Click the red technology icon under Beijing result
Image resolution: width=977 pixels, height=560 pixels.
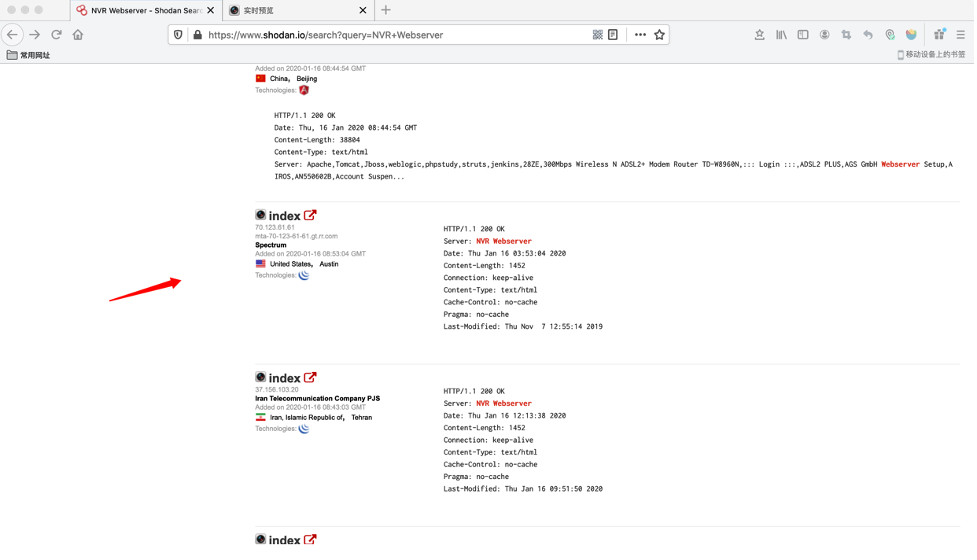point(304,90)
